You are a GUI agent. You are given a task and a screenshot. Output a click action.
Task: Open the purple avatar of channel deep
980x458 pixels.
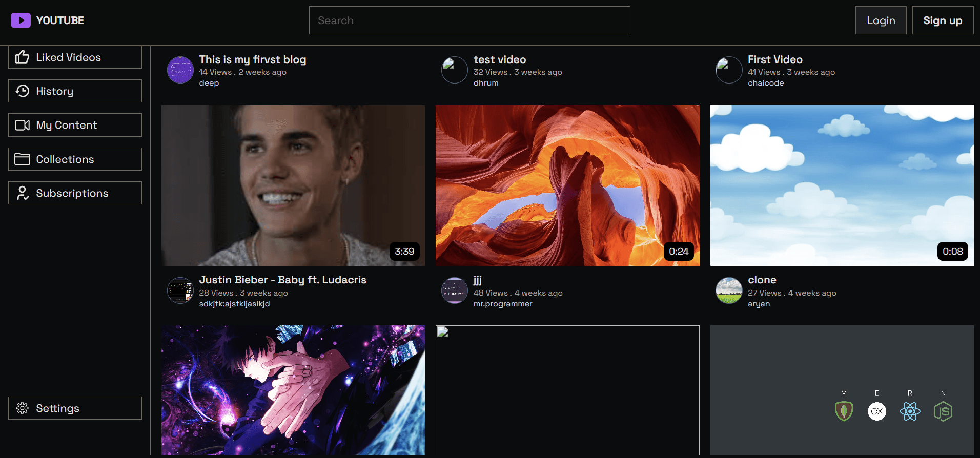coord(180,70)
